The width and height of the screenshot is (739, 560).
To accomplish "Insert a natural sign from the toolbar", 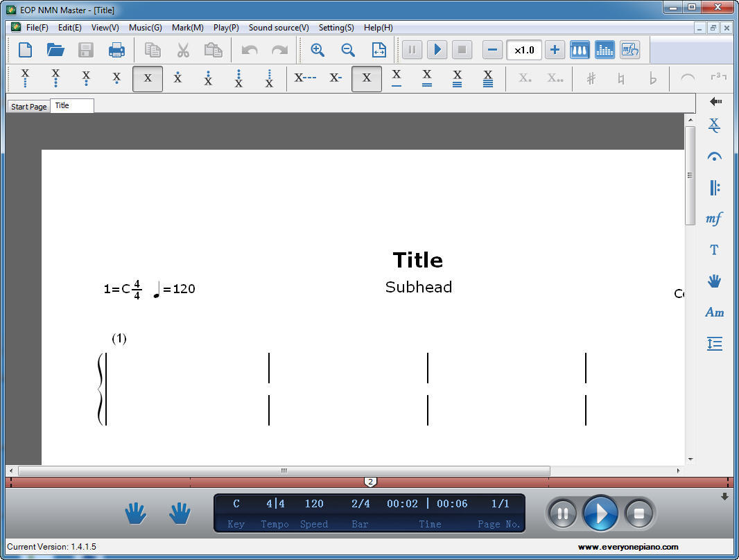I will [622, 78].
